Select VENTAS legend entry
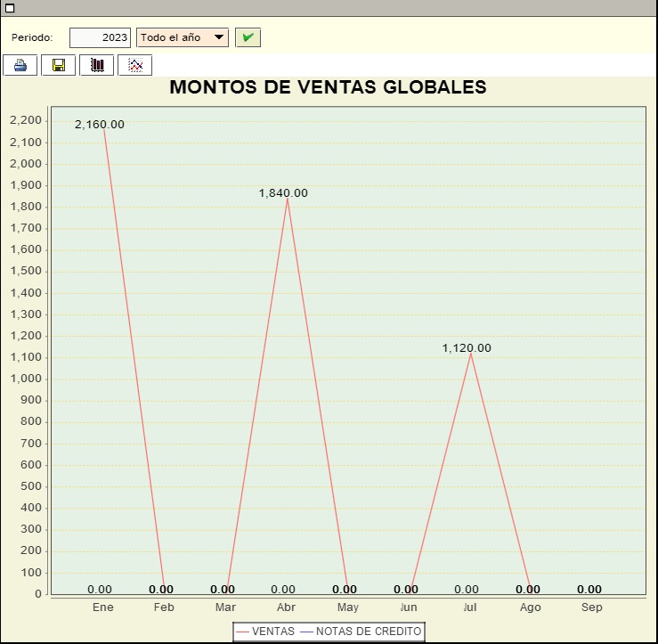This screenshot has height=644, width=658. [x=265, y=632]
